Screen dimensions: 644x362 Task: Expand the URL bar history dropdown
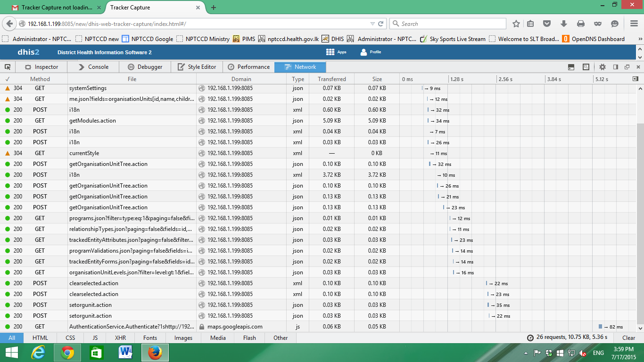[372, 24]
